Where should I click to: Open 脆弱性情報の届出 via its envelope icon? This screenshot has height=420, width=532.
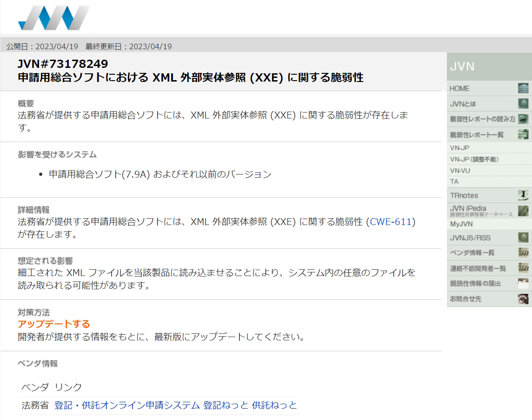click(x=524, y=283)
